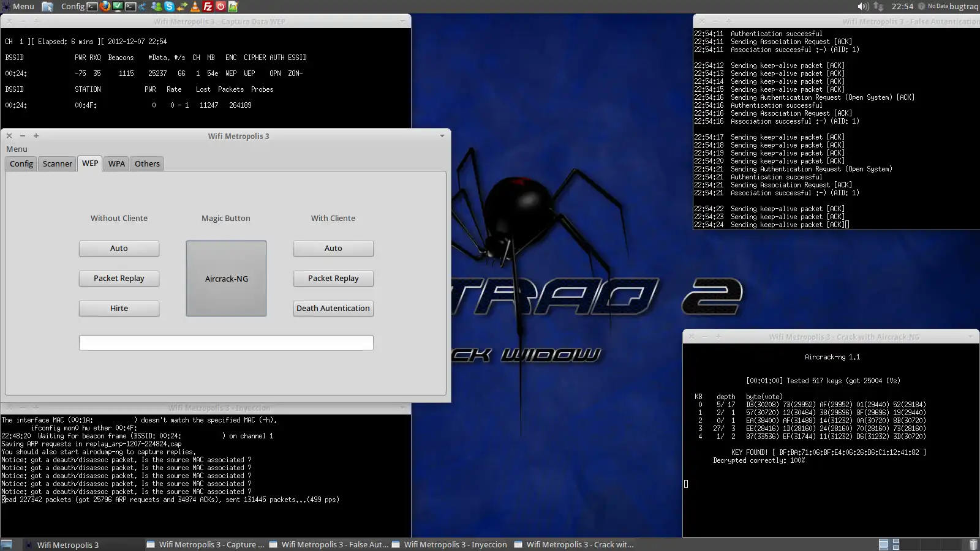
Task: Switch to the Config tab
Action: [21, 163]
